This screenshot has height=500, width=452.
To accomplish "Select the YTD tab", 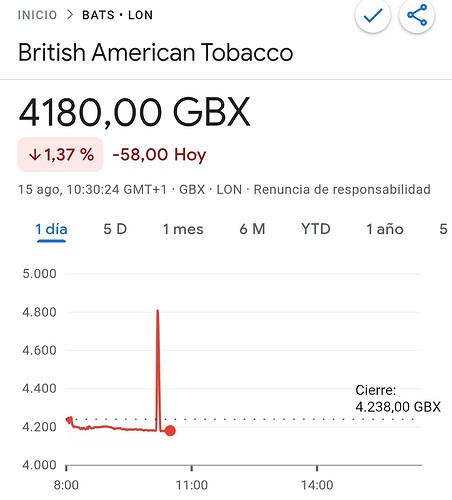I will tap(316, 229).
